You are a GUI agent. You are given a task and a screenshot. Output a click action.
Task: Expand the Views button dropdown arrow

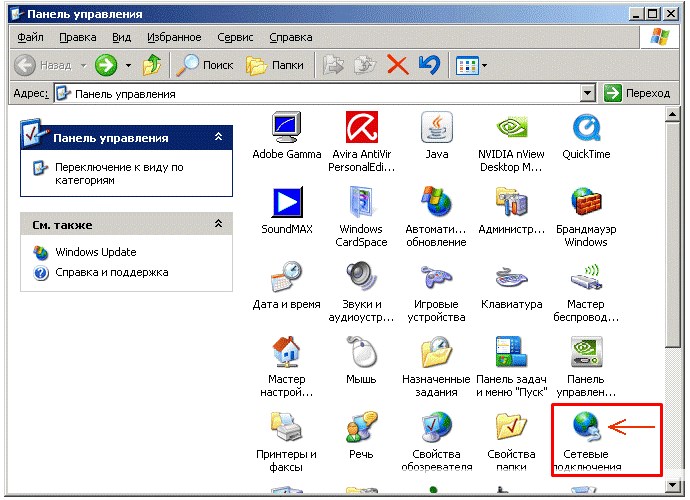point(484,66)
